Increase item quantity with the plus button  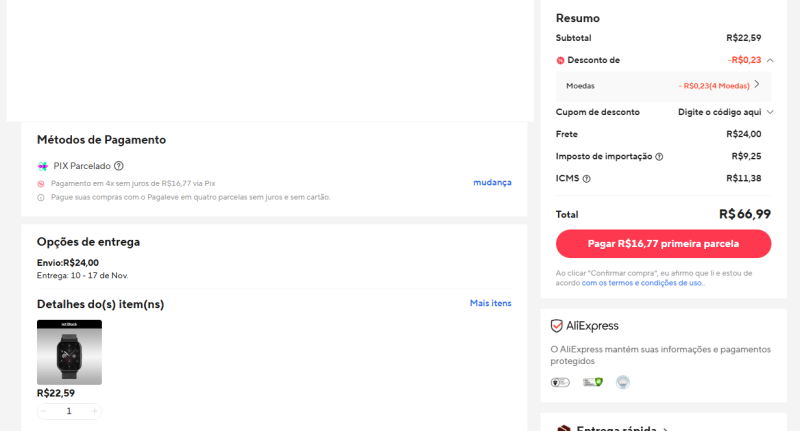point(95,411)
